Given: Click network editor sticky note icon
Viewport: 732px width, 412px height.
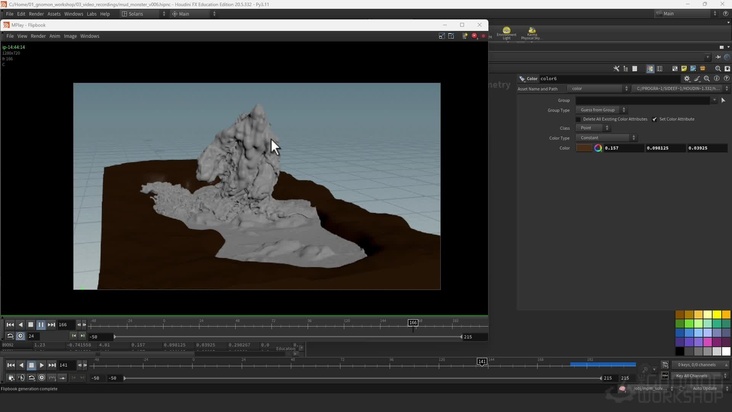Looking at the screenshot, I should 684,69.
